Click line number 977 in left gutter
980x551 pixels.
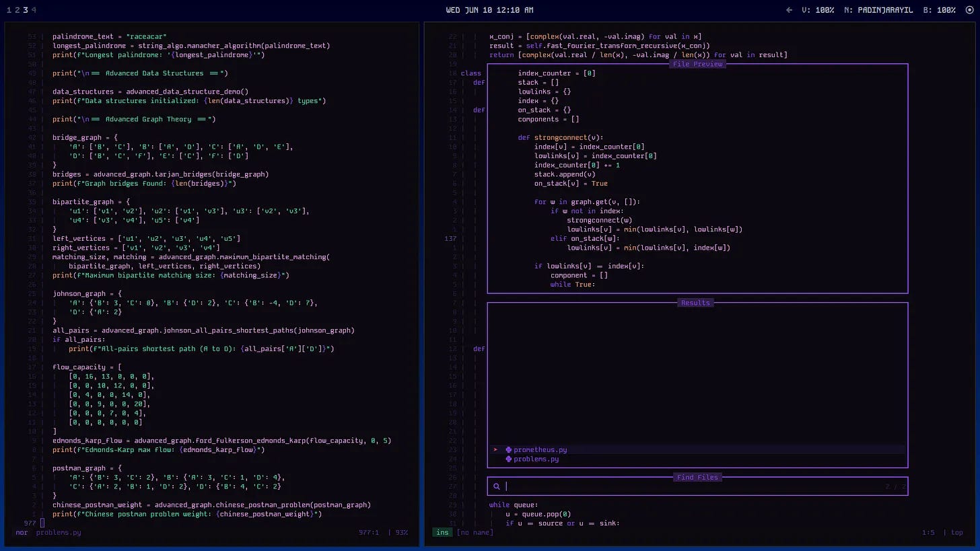30,523
